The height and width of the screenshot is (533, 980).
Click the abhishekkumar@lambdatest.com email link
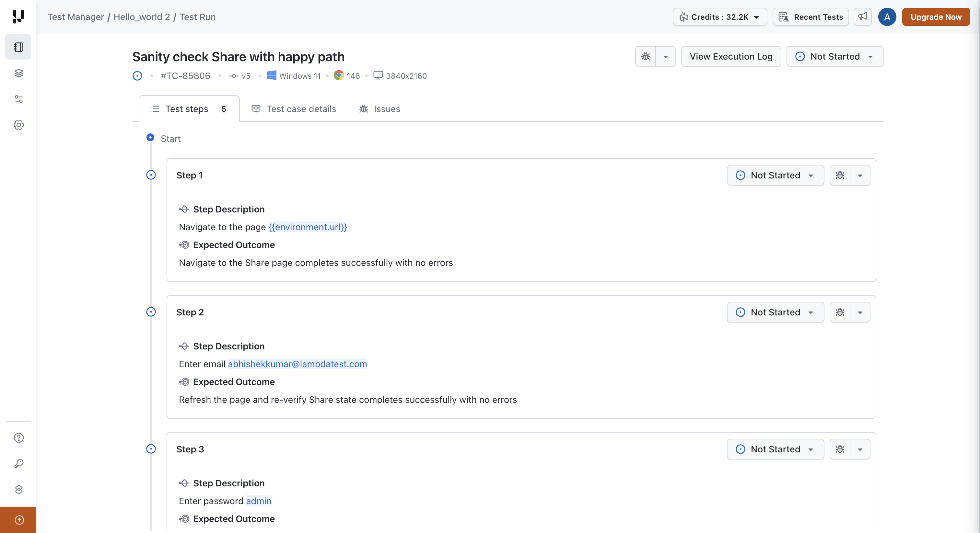tap(297, 364)
